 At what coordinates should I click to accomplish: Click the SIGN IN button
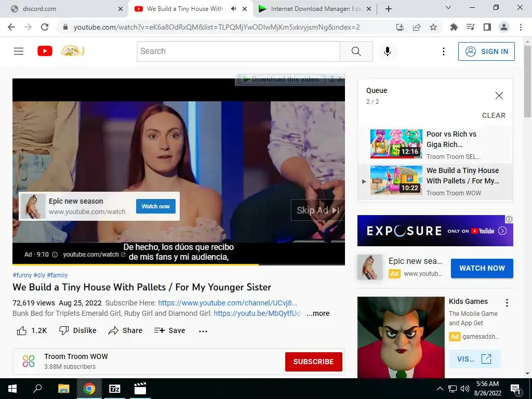pyautogui.click(x=486, y=51)
